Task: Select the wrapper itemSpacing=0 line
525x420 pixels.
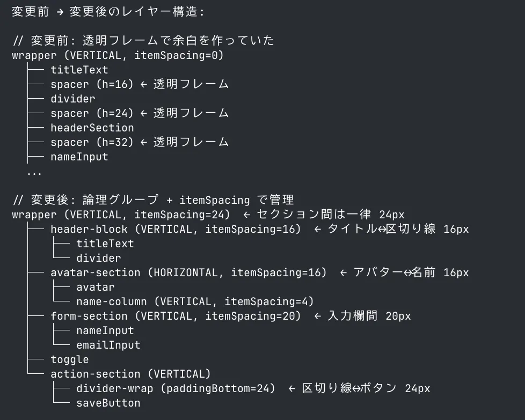Action: [118, 55]
